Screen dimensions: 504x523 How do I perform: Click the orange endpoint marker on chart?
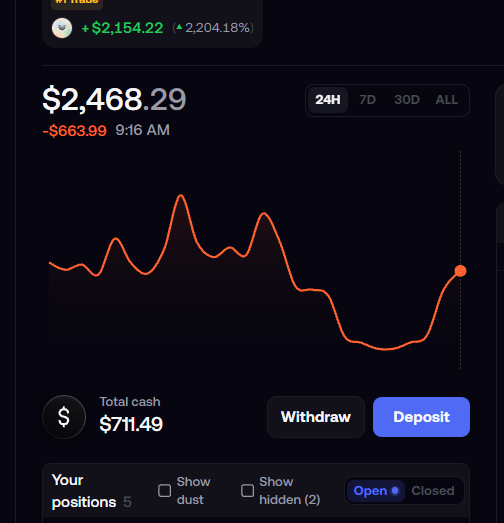click(x=460, y=271)
